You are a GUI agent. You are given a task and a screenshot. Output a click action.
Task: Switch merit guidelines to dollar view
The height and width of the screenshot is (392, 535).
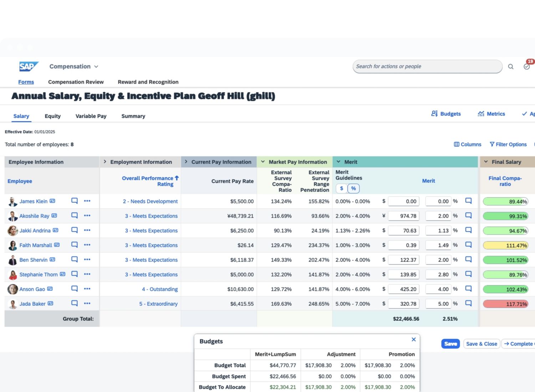(x=341, y=189)
